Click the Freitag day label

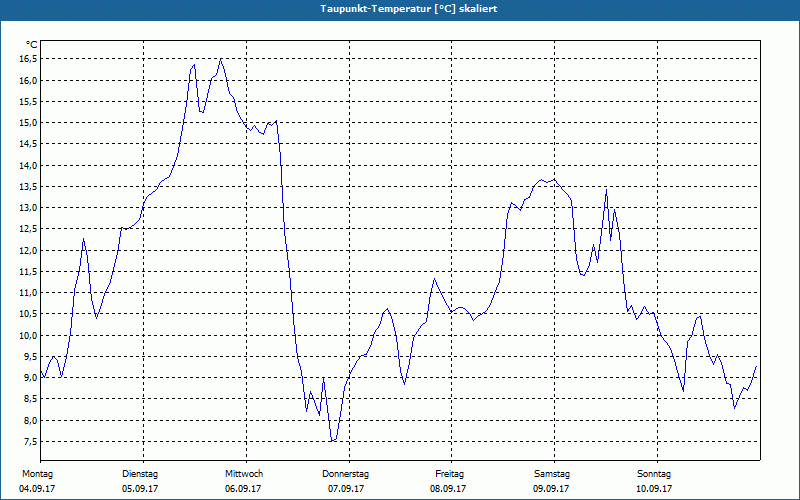[449, 474]
